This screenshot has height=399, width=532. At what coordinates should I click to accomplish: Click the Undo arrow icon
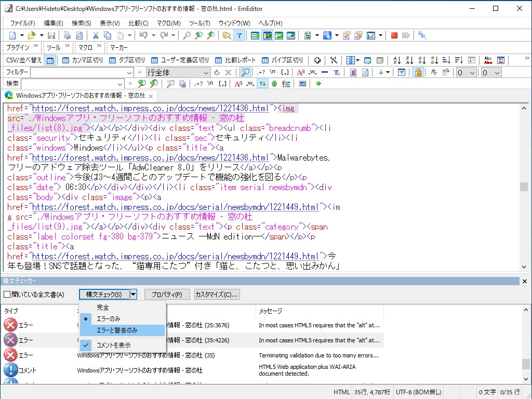[143, 35]
